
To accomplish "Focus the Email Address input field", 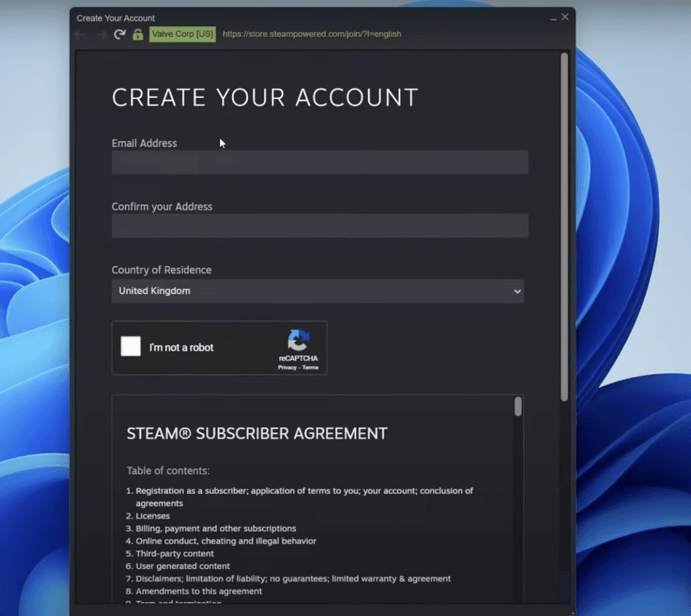I will pos(320,162).
